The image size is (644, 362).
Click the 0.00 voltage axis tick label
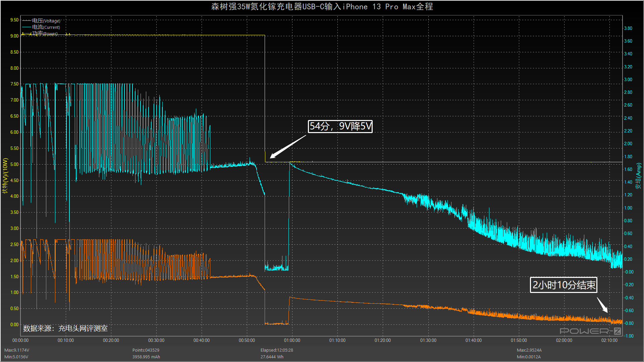[14, 324]
